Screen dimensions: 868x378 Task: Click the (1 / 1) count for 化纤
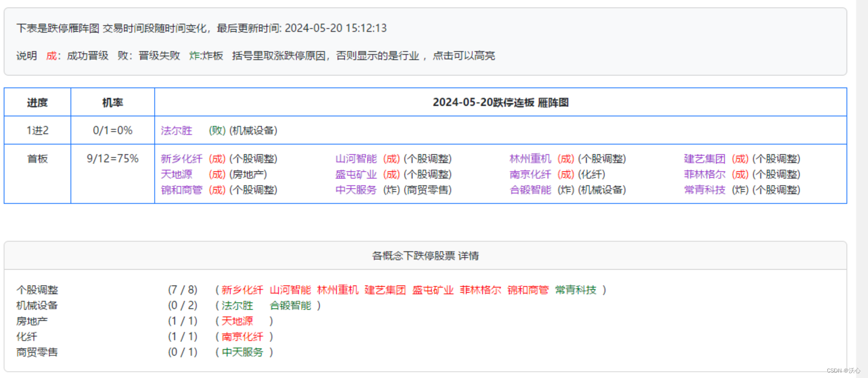[183, 337]
